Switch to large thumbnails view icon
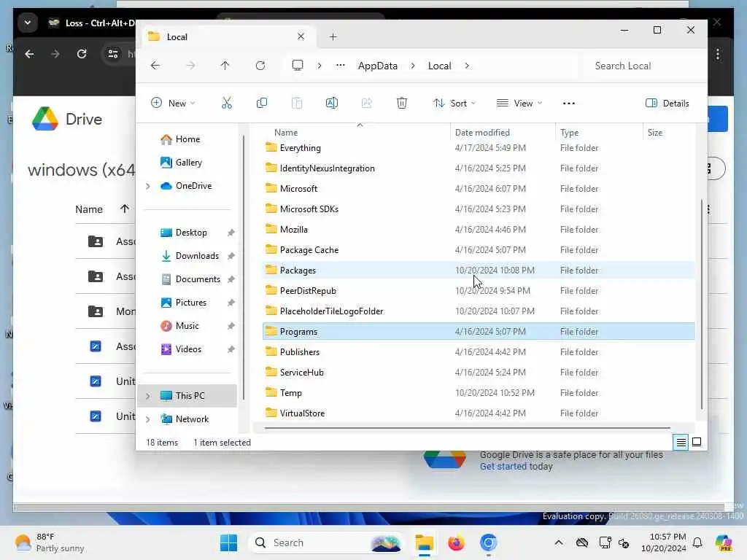The image size is (747, 560). point(697,443)
